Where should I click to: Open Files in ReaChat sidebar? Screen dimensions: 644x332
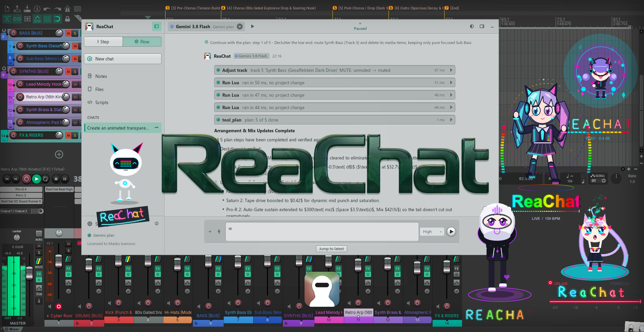tap(99, 89)
